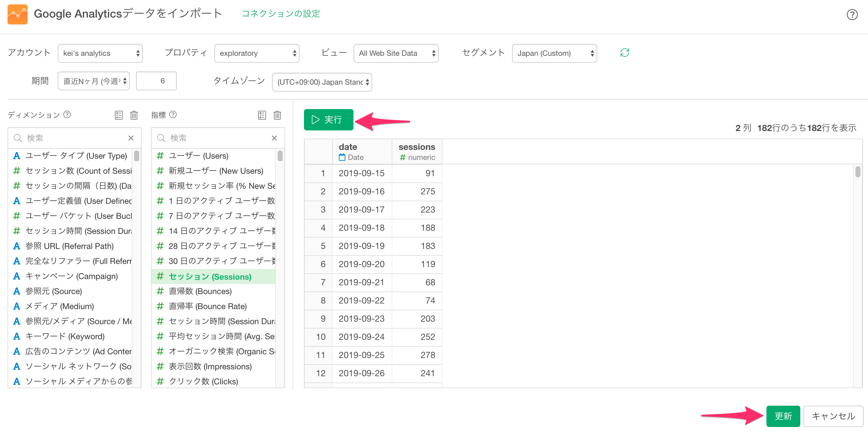
Task: Select dimension 参照元 (Source)
Action: 71,291
